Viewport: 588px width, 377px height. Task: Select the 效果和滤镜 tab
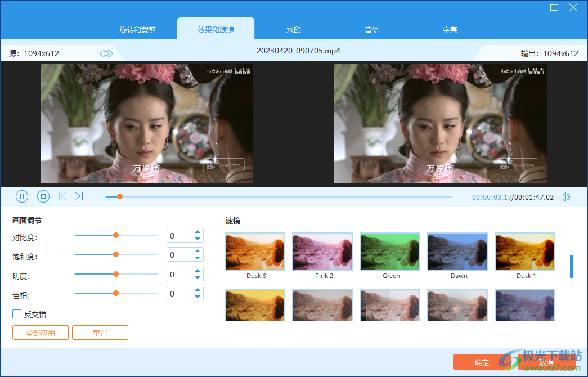click(216, 30)
